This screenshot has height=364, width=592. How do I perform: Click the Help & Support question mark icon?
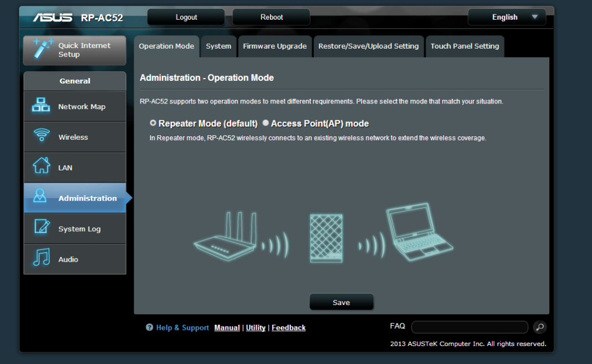click(149, 328)
